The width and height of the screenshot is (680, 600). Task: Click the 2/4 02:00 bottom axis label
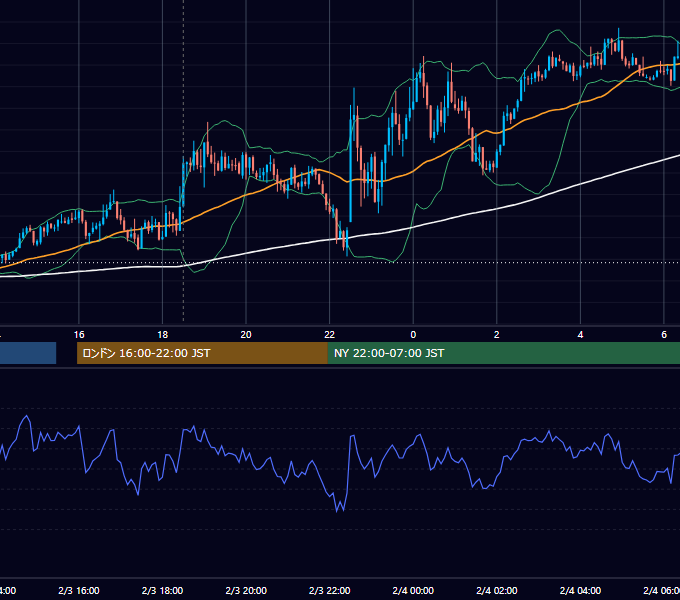pyautogui.click(x=497, y=590)
